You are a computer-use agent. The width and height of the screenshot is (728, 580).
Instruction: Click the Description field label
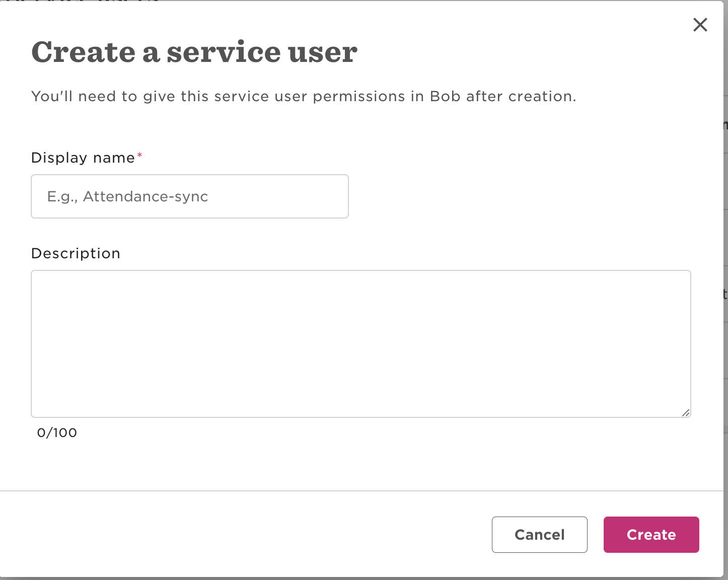coord(76,253)
